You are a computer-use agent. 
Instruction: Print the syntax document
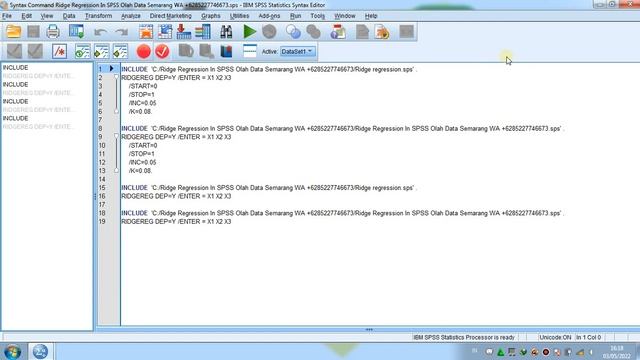click(x=53, y=31)
